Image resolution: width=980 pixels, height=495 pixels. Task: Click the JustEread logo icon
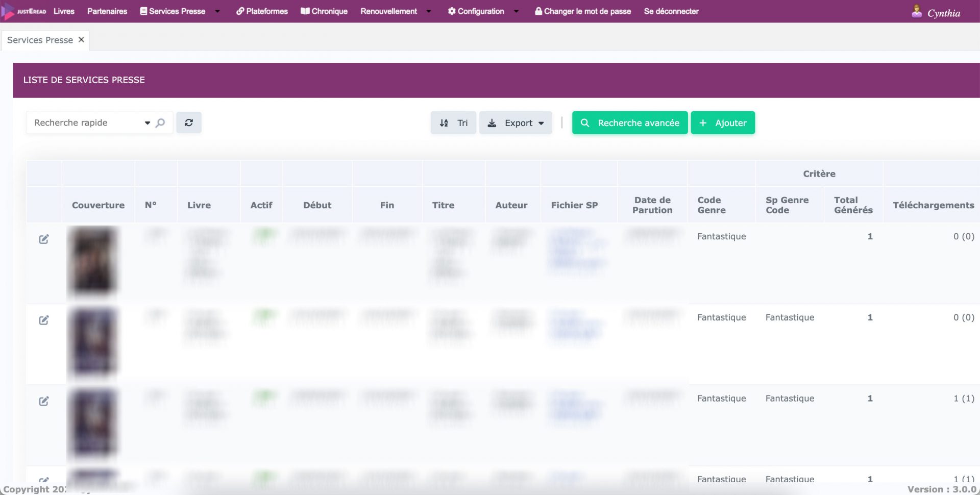point(23,11)
